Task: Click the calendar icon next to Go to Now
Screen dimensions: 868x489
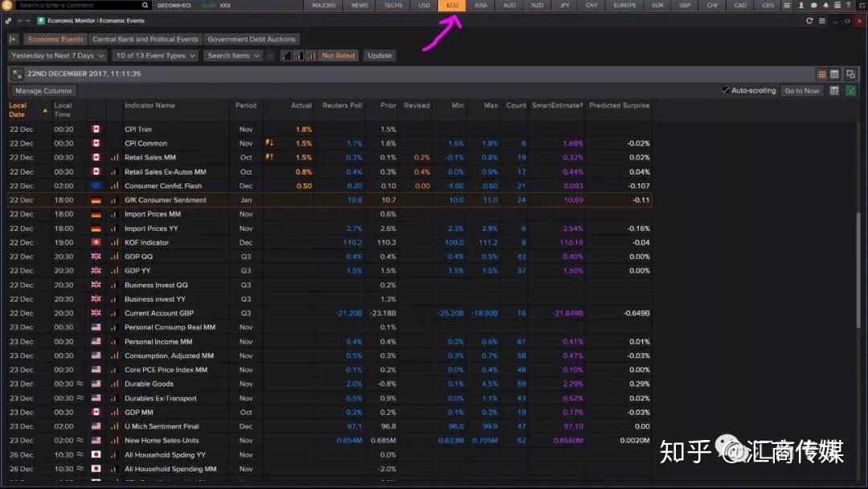Action: point(834,91)
